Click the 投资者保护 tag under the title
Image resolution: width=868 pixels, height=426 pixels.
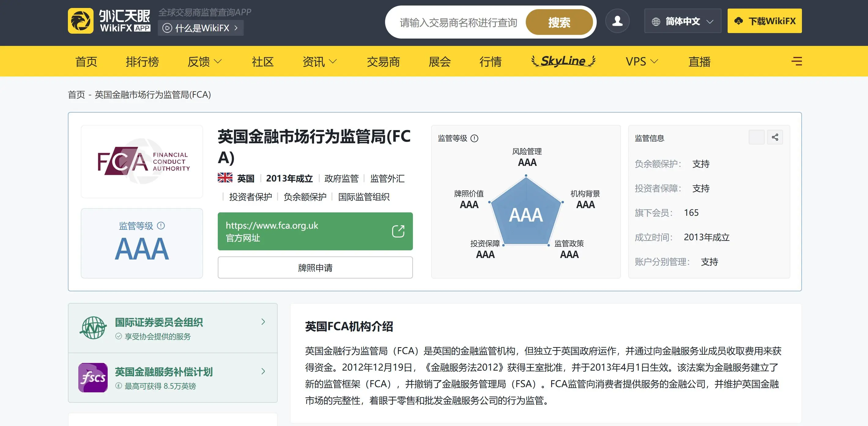(250, 197)
